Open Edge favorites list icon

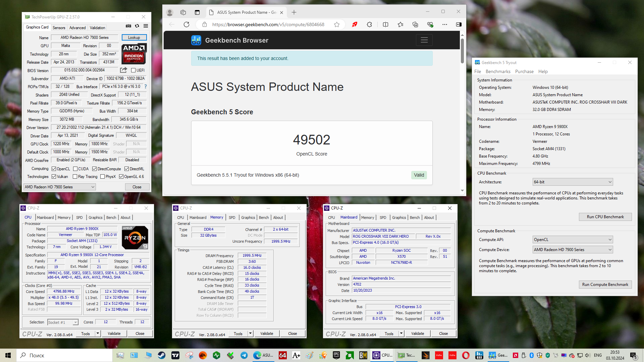point(400,24)
